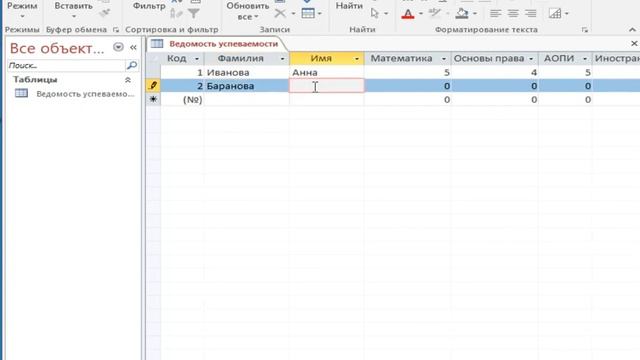Click Математика value 0 in Баранова row
Screen dimensions: 640x360
[407, 86]
